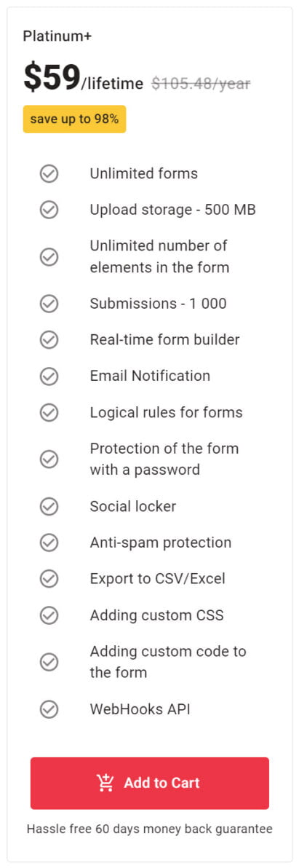
Task: Click the checkmark next to Anti-spam protection
Action: [49, 542]
